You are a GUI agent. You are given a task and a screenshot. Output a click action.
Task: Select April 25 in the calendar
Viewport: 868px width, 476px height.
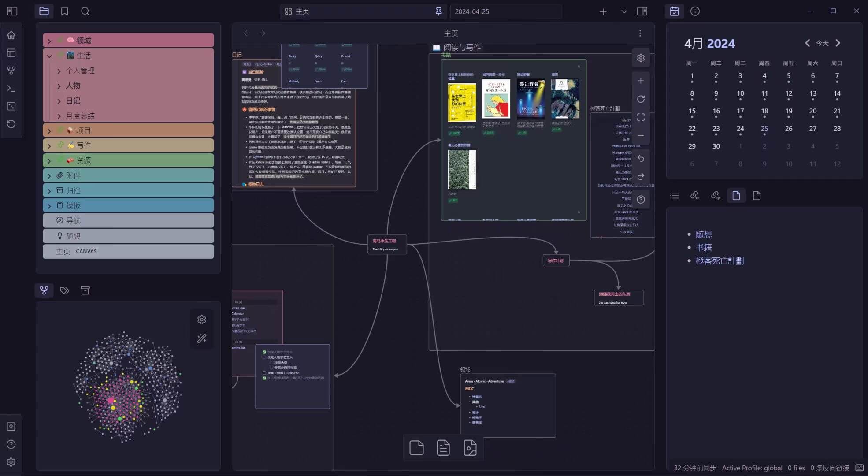click(764, 129)
